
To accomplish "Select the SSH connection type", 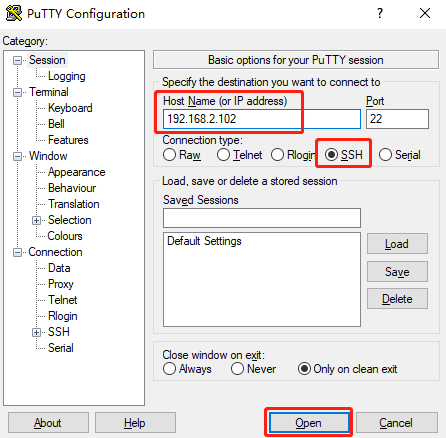I will 331,155.
